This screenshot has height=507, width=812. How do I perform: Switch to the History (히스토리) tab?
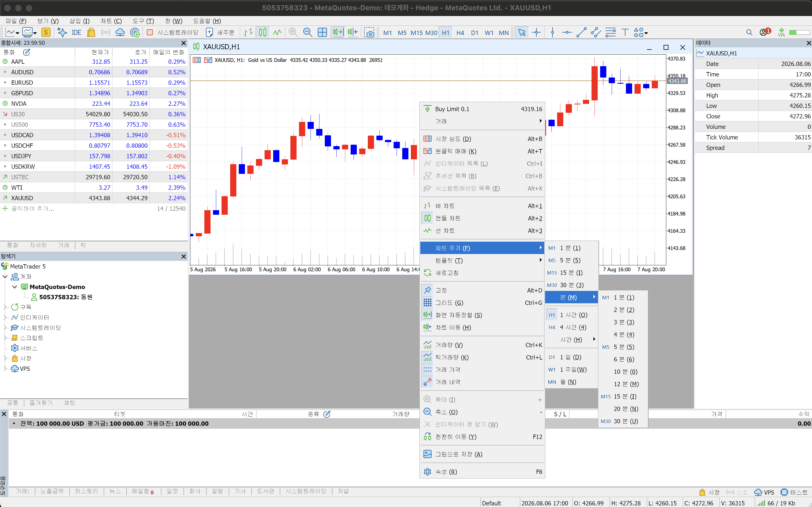coord(86,491)
